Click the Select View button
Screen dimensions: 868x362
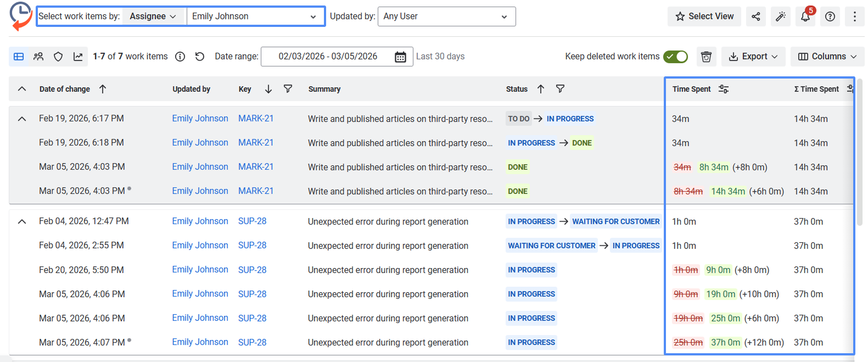tap(704, 16)
